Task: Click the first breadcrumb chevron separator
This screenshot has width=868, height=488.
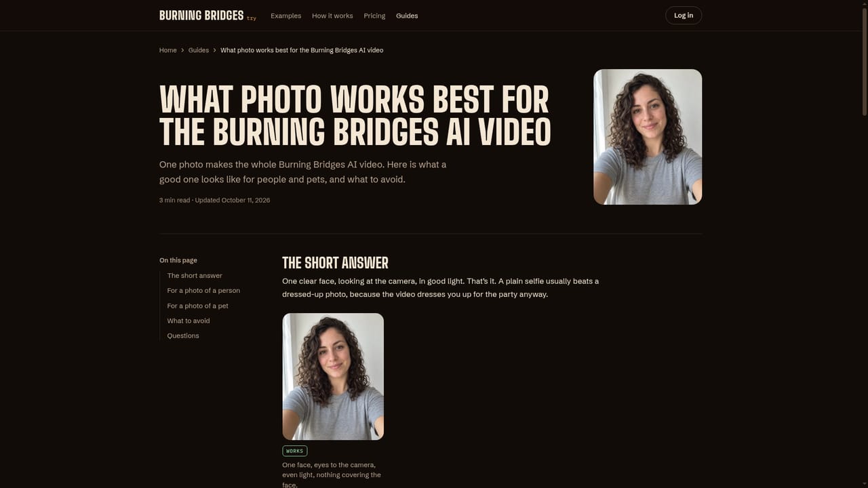Action: (182, 50)
